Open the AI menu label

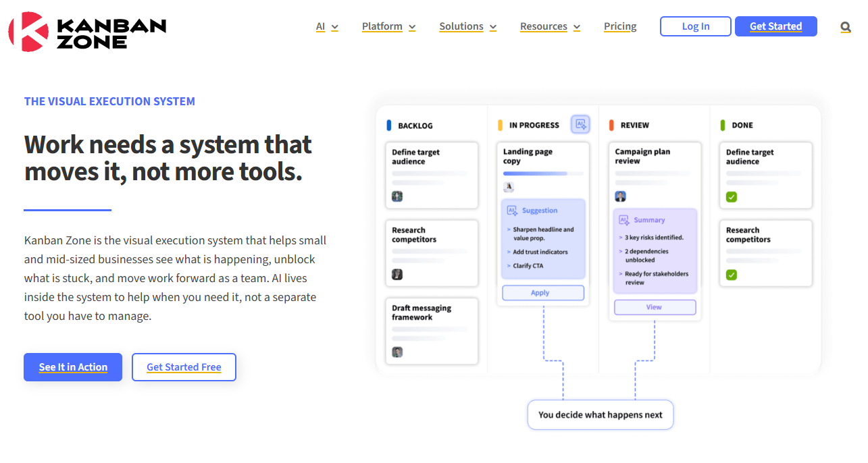(x=320, y=26)
